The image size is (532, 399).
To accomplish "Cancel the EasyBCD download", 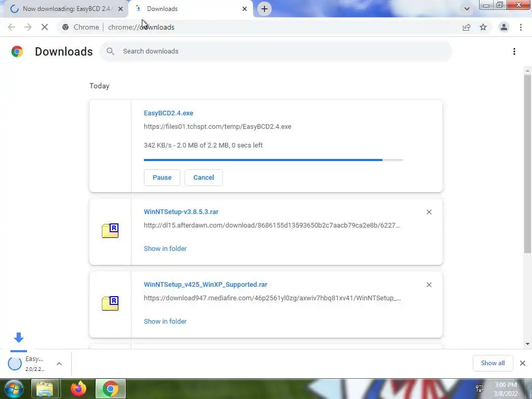I will click(204, 178).
